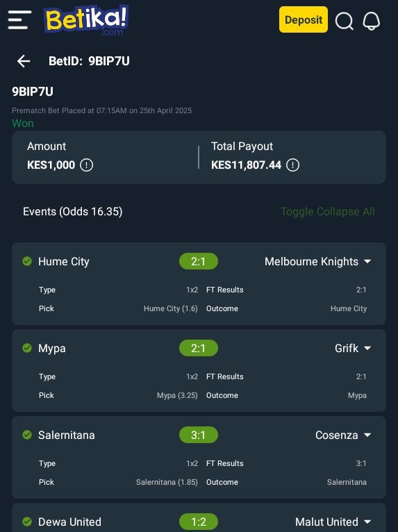
Task: Open the hamburger navigation menu
Action: click(x=19, y=20)
